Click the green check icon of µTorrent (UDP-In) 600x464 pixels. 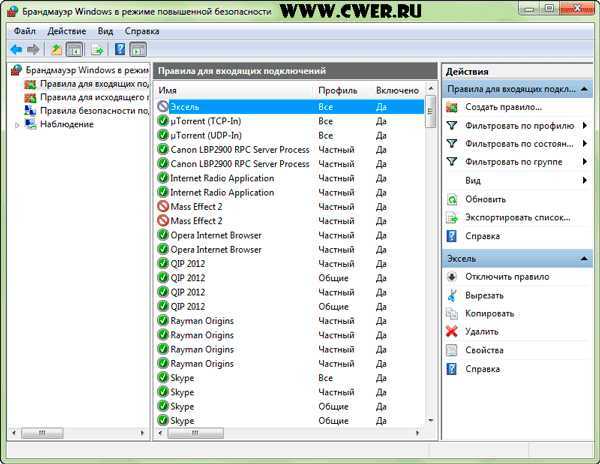(163, 135)
